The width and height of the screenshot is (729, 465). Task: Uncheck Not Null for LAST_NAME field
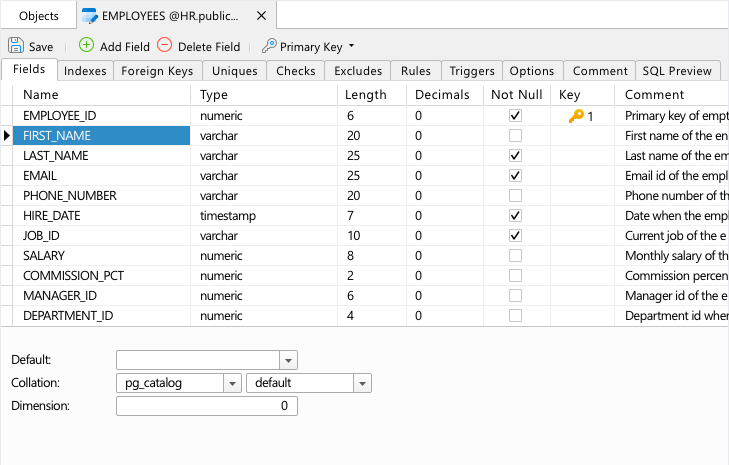(x=515, y=156)
